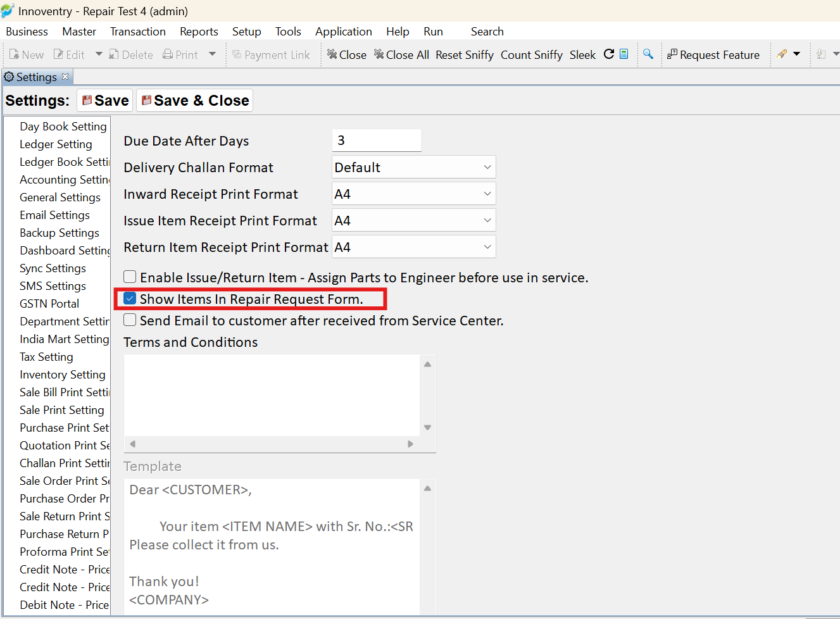Image resolution: width=840 pixels, height=619 pixels.
Task: Open the Reports menu
Action: pos(199,32)
